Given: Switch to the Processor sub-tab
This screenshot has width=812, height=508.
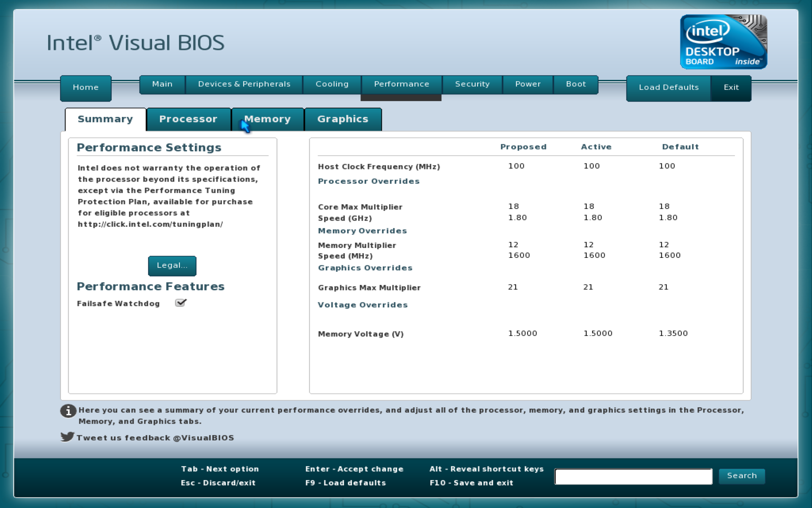Looking at the screenshot, I should point(188,119).
